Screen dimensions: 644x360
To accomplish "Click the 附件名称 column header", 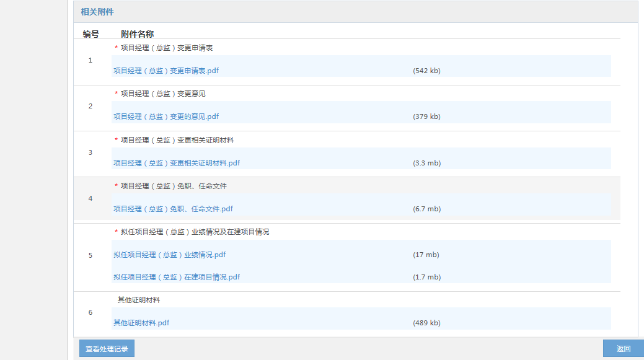I will point(137,34).
